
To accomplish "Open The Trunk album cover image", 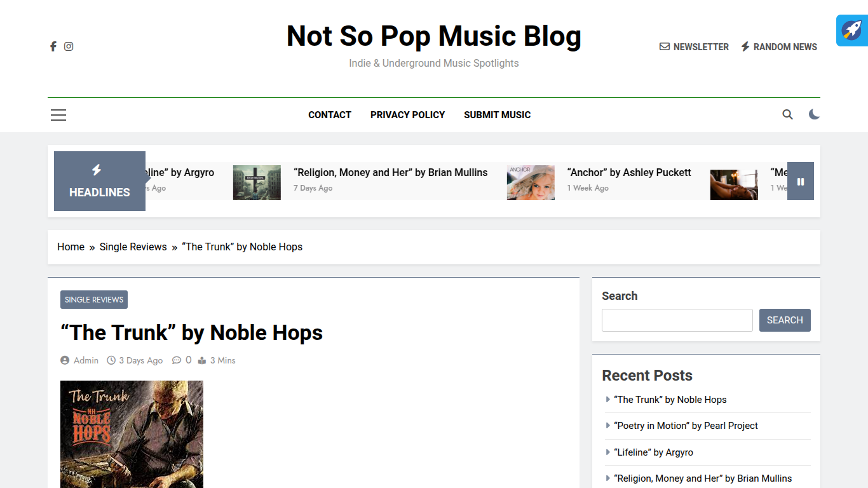I will 132,434.
